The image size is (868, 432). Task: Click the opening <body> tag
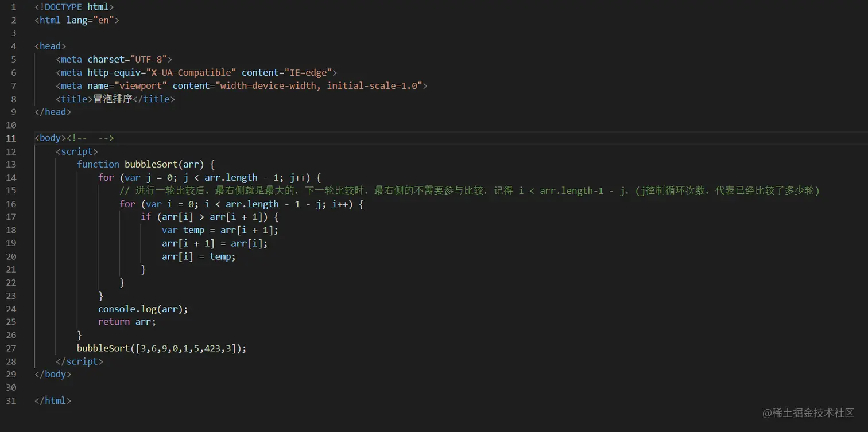(x=51, y=138)
